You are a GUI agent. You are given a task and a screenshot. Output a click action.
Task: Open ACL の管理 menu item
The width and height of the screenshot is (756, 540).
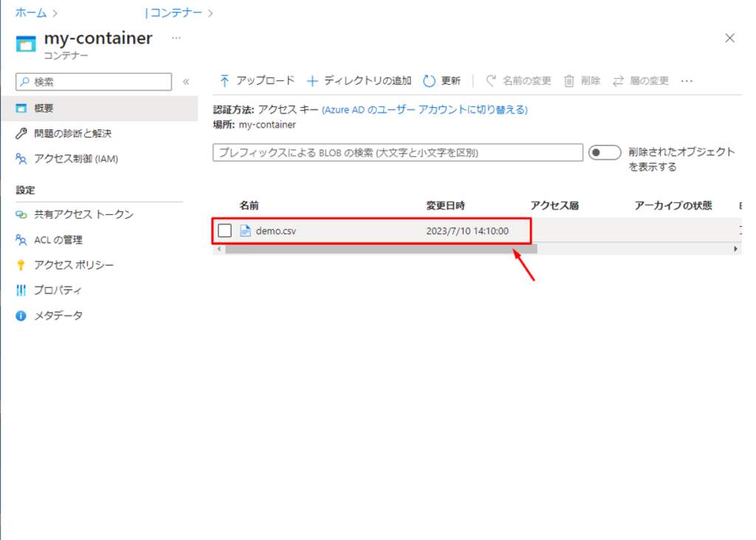coord(100,239)
